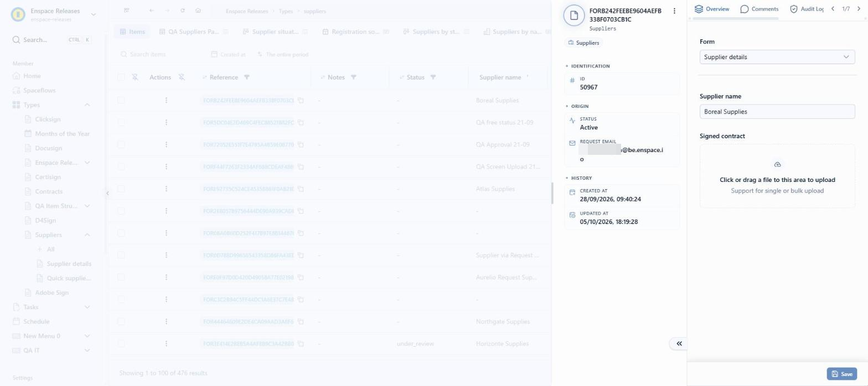
Task: Collapse the Types section in sidebar
Action: 87,105
